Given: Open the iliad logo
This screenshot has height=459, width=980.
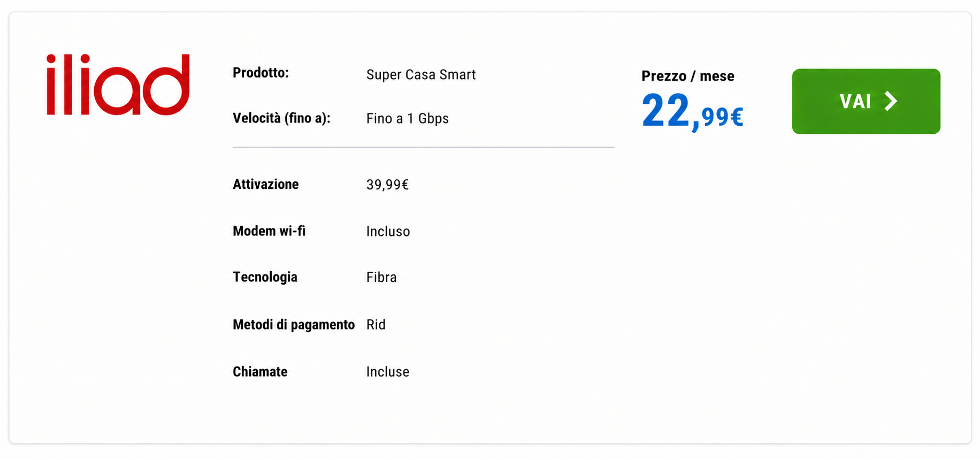Looking at the screenshot, I should click(x=118, y=84).
